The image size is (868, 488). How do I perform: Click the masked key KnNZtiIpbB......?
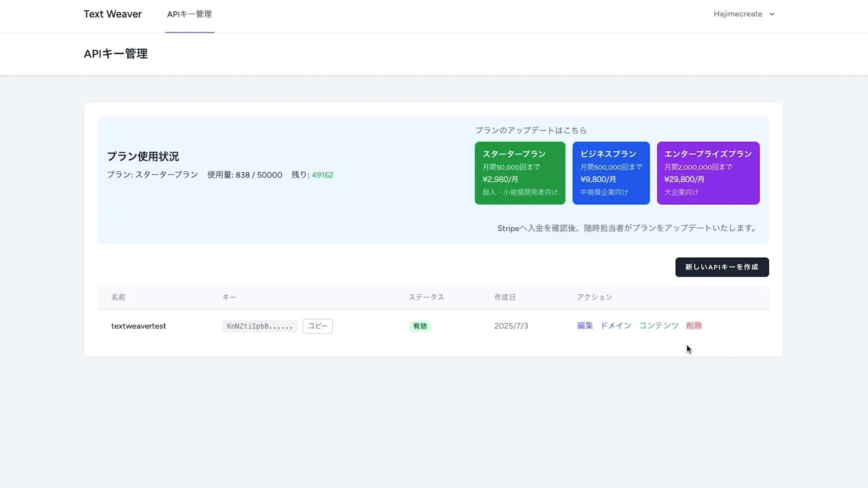click(260, 326)
